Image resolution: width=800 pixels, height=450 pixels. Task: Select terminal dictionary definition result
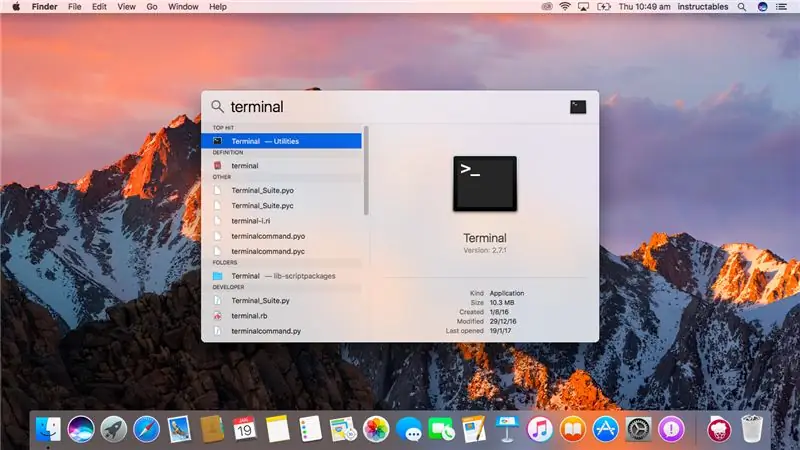[281, 165]
